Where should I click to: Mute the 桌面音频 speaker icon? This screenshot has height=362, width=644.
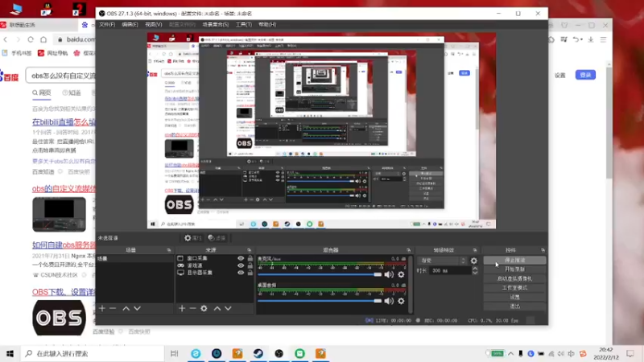point(389,301)
